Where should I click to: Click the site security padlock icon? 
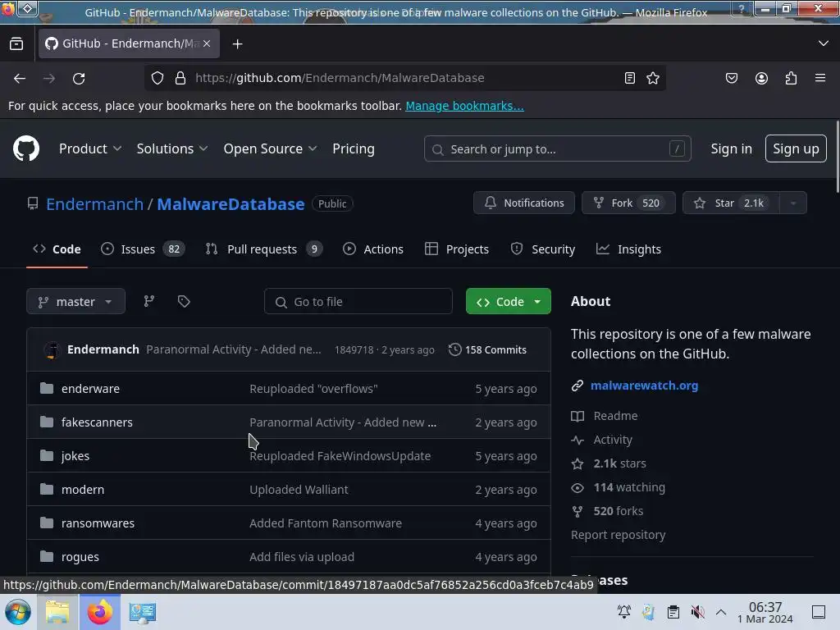click(180, 78)
